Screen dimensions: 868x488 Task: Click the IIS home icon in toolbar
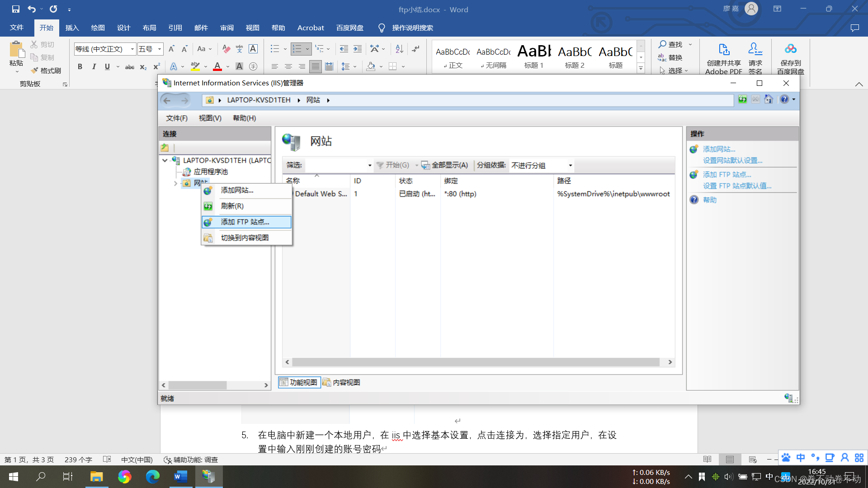click(x=769, y=99)
